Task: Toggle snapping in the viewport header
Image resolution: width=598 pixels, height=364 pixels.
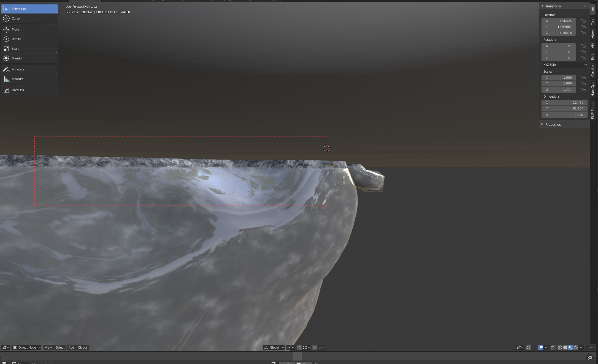Action: point(299,347)
